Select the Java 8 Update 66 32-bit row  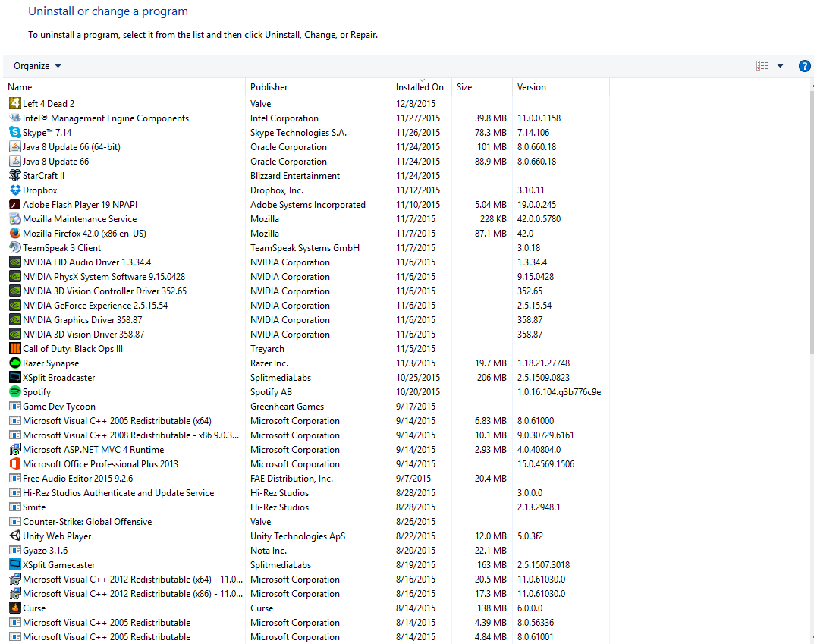(x=306, y=162)
